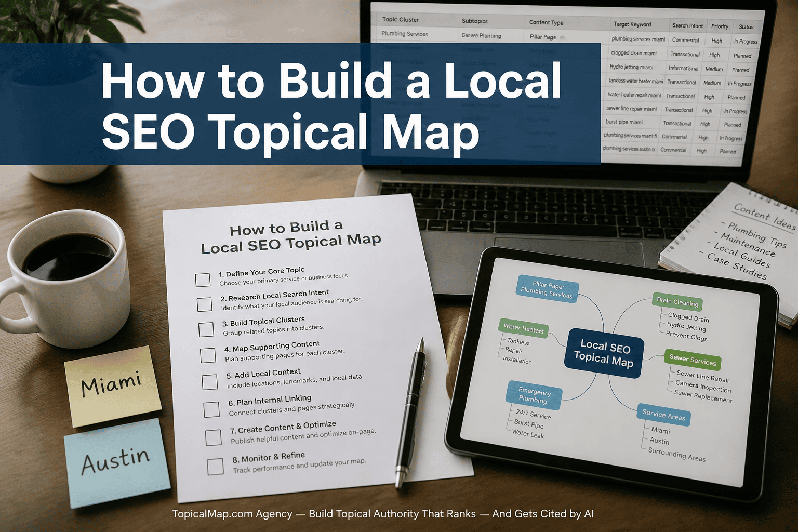Check the Build Topical Clusters box
Screen dimensions: 798x532
tap(206, 329)
